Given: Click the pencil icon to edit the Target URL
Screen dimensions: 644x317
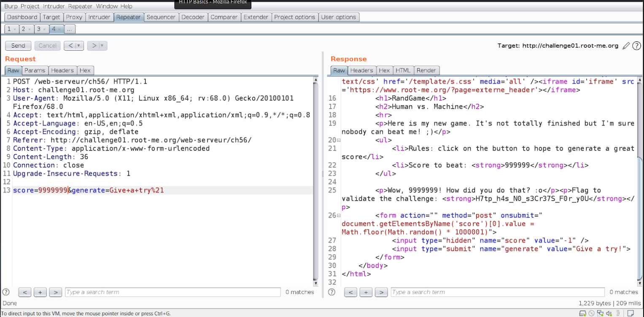Looking at the screenshot, I should (x=626, y=46).
